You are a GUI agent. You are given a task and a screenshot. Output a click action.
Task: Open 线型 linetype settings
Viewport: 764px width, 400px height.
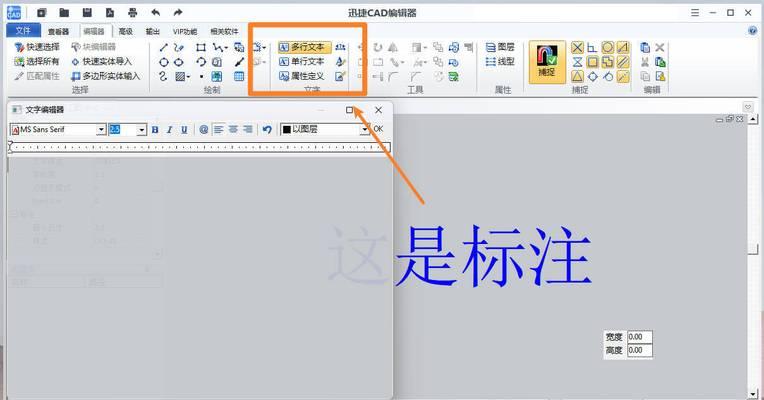(500, 62)
